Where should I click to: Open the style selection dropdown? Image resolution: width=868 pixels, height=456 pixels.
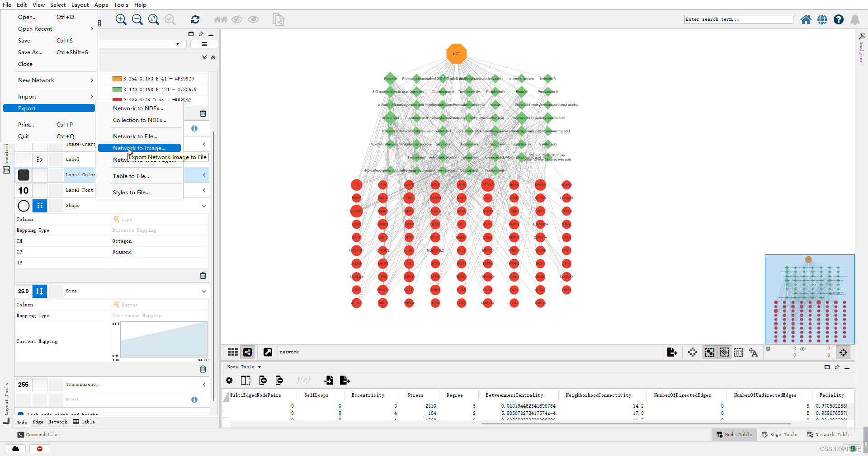coord(178,44)
